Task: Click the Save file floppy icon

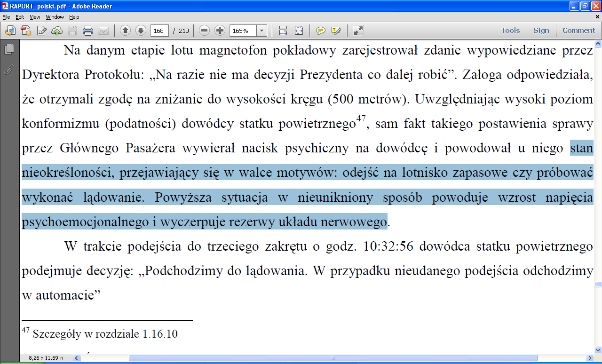Action: click(72, 31)
